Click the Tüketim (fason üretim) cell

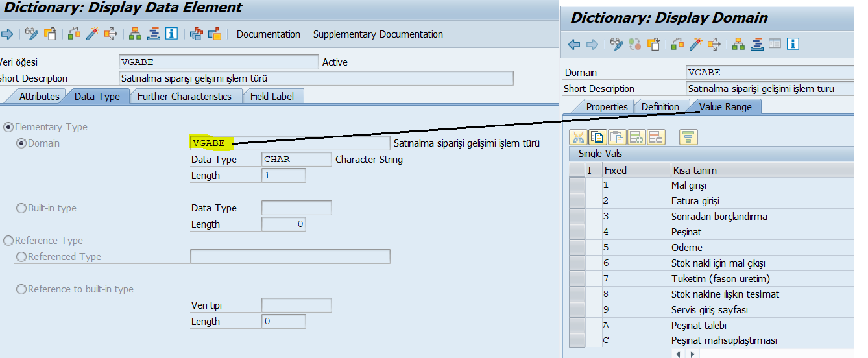[763, 279]
